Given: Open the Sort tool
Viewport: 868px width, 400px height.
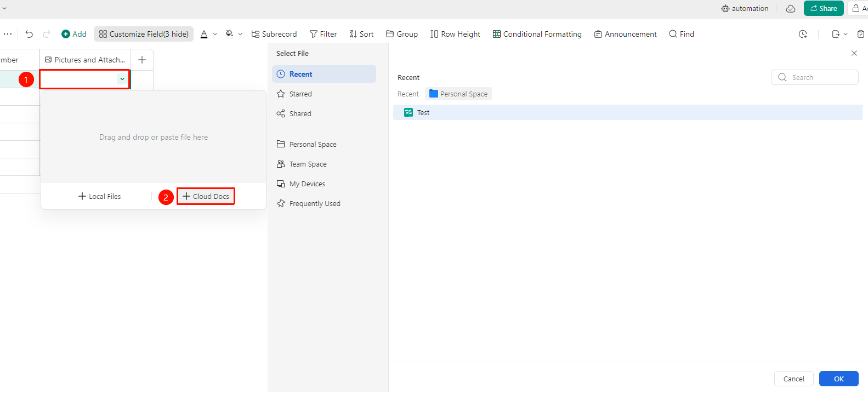Looking at the screenshot, I should click(x=361, y=34).
